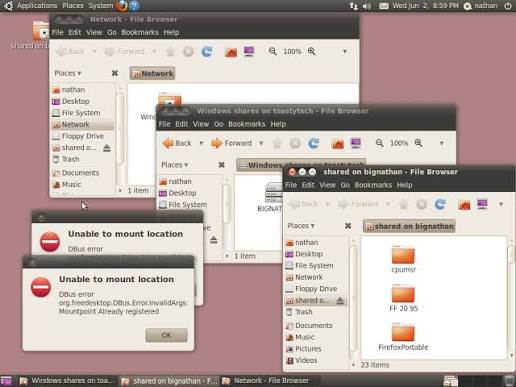Zoom in in Windows shares window toolbar

(418, 143)
